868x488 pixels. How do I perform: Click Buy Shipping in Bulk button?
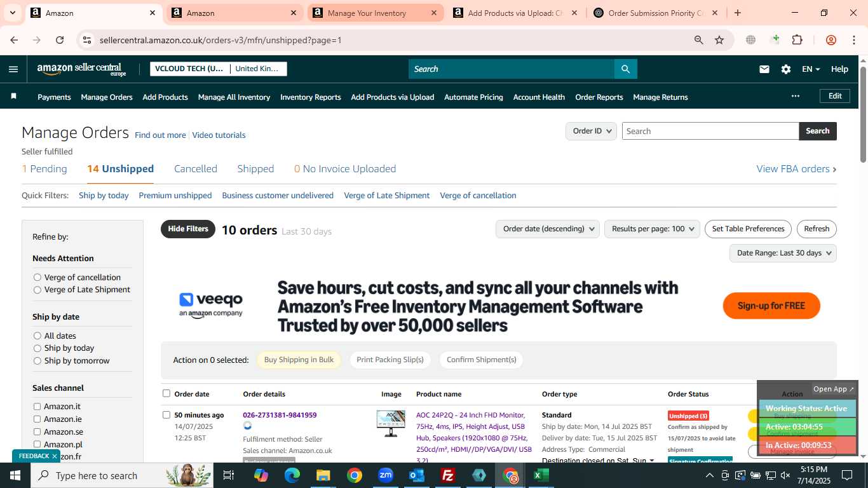click(299, 360)
